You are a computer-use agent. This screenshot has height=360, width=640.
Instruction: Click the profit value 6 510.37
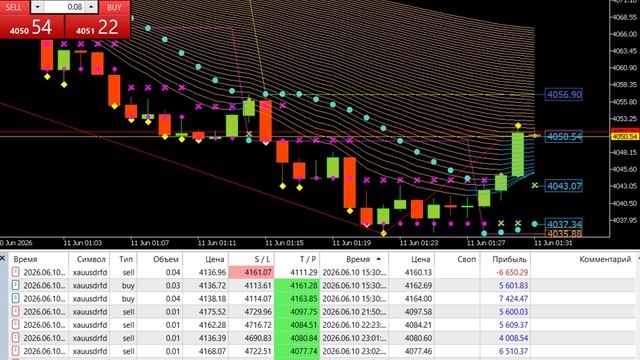[x=513, y=351]
